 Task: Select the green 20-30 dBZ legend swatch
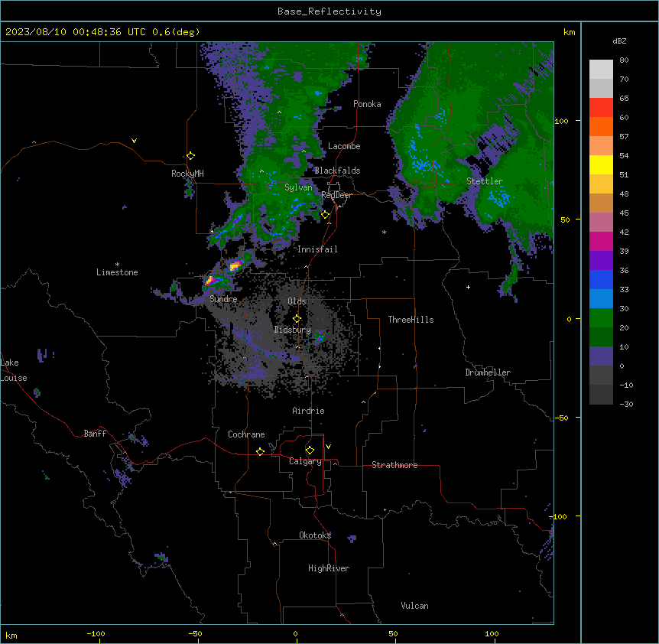(601, 318)
